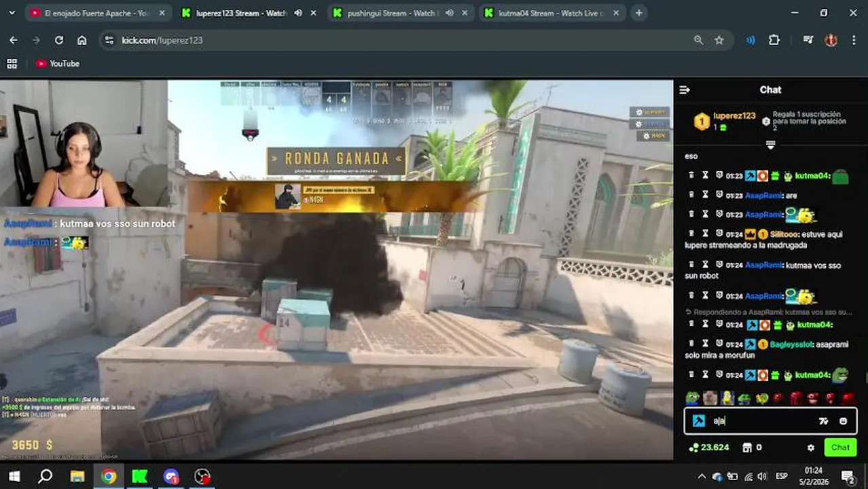Open the Chrome three-dot menu

pyautogui.click(x=854, y=40)
